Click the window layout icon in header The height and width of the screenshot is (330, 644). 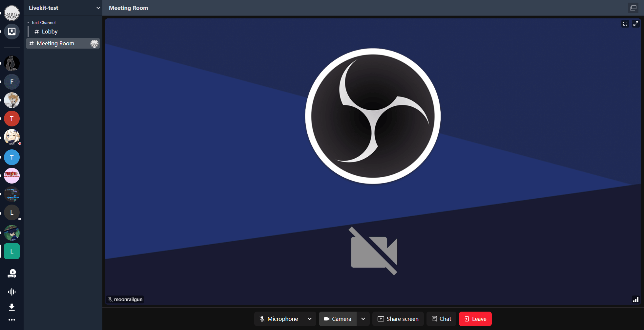click(x=633, y=8)
